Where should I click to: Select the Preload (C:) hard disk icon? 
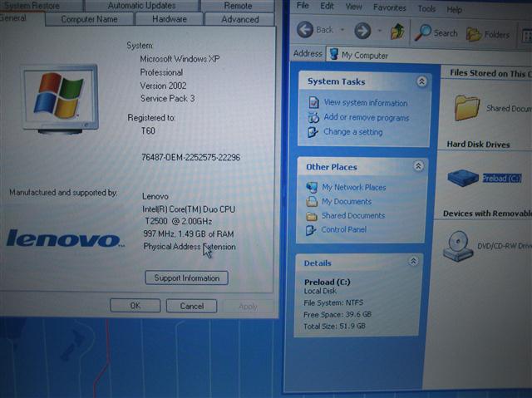click(x=463, y=177)
